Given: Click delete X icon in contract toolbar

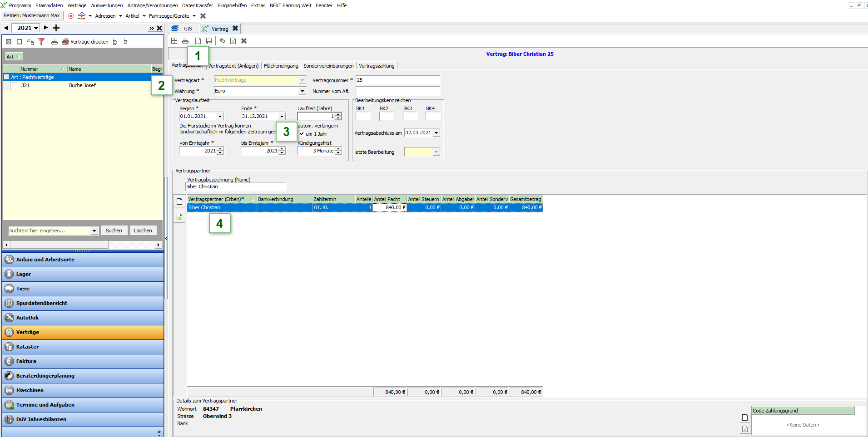Looking at the screenshot, I should pos(244,41).
